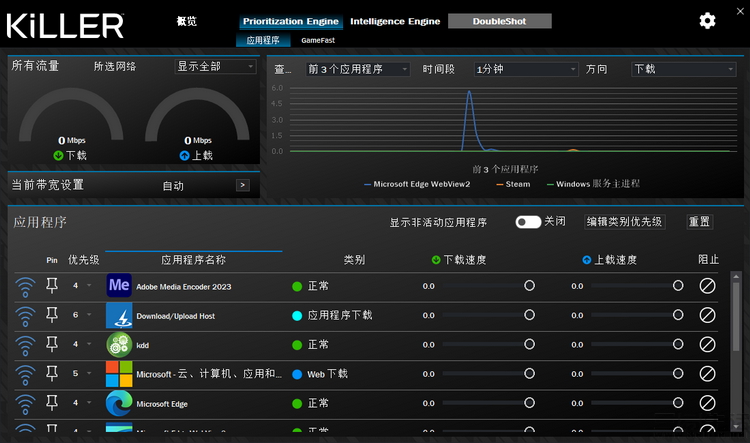This screenshot has width=750, height=443.
Task: Click the Adobe Media Encoder app icon
Action: [x=119, y=286]
